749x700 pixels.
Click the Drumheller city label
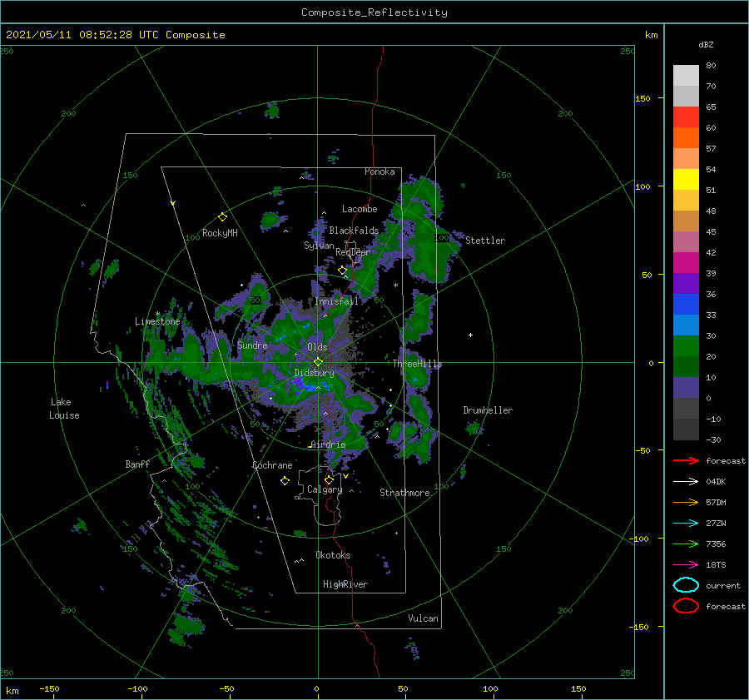click(x=488, y=410)
